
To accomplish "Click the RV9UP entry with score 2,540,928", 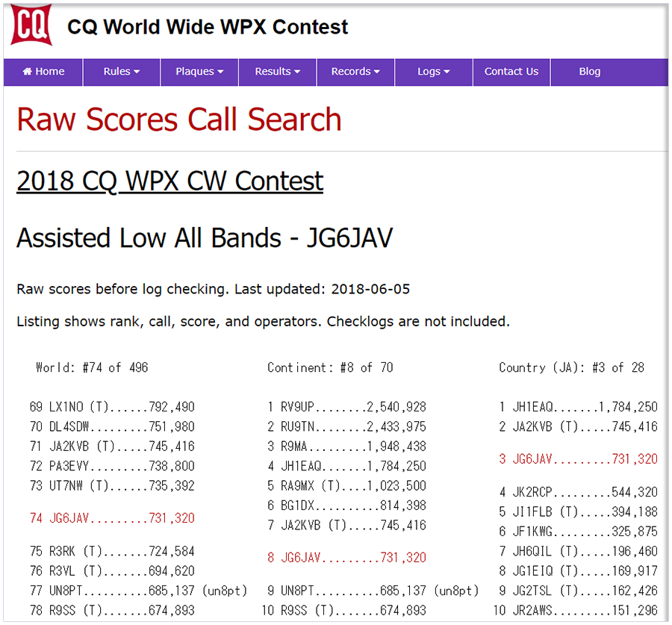I will point(347,407).
